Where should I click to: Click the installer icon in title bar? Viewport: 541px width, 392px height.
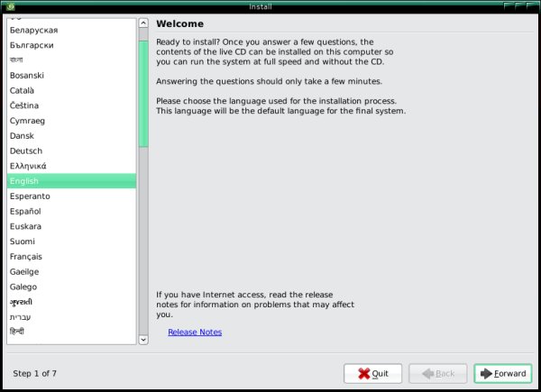[x=11, y=6]
